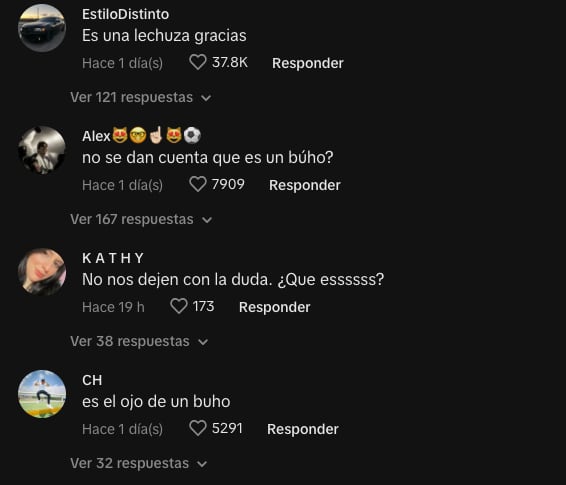Open Alex username with emojis
Screen dimensions: 566x485
(142, 136)
